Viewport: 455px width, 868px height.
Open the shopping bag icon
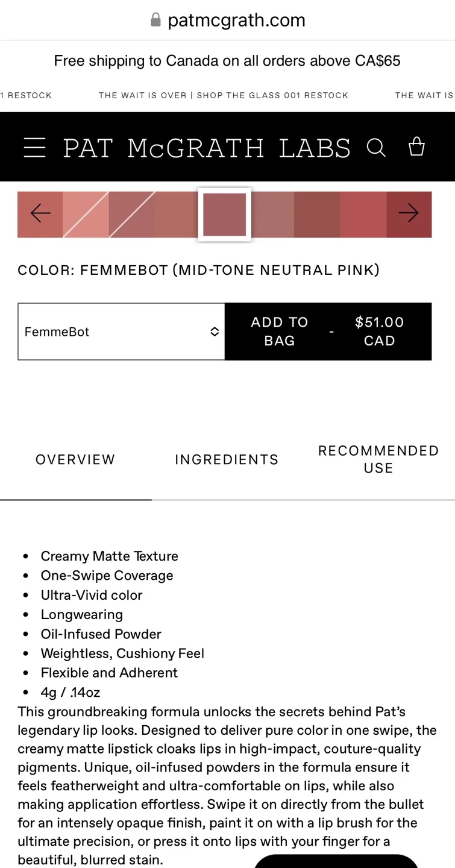416,146
